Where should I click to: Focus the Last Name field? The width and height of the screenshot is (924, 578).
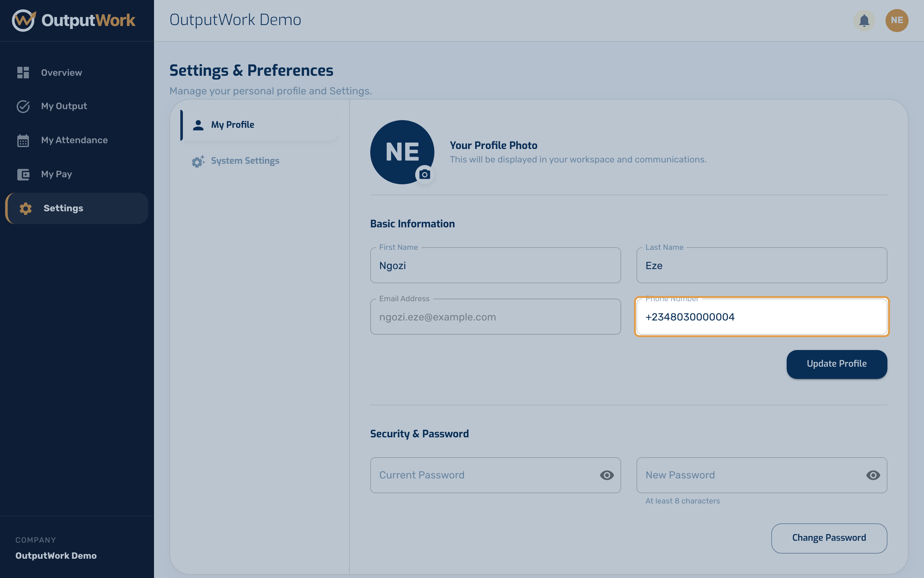pyautogui.click(x=762, y=265)
